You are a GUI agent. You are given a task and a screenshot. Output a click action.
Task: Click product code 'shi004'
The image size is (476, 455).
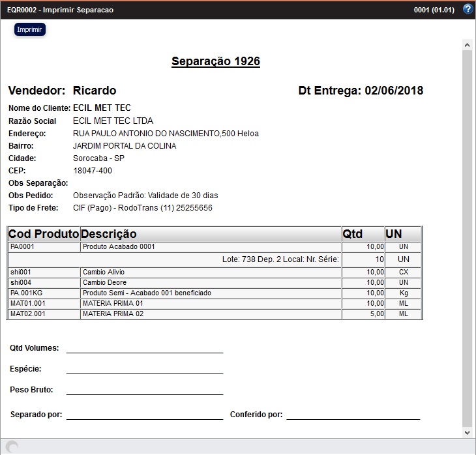[21, 283]
